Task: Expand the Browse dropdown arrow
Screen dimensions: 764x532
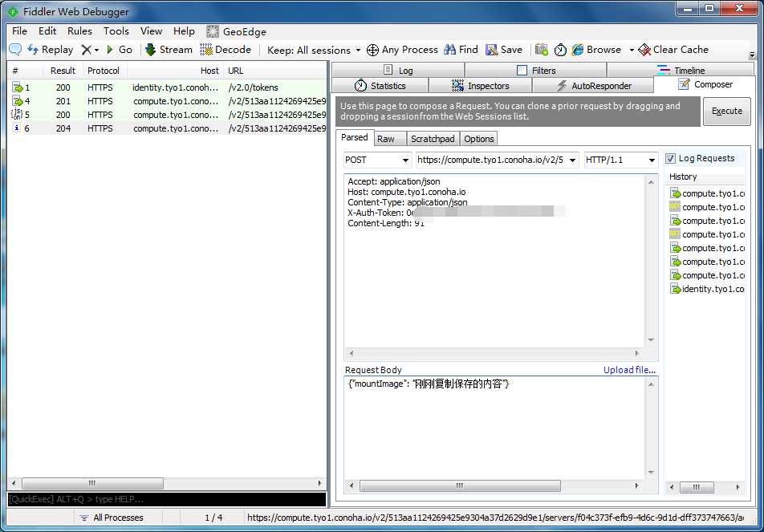Action: point(632,51)
